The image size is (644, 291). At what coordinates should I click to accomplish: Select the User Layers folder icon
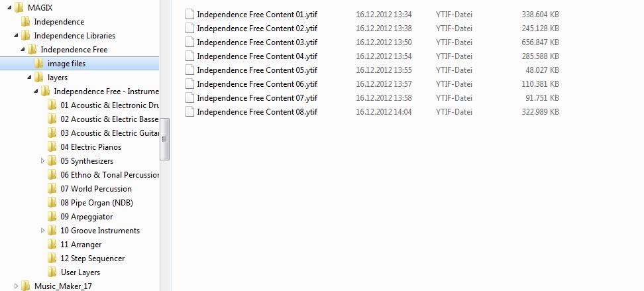pyautogui.click(x=52, y=272)
